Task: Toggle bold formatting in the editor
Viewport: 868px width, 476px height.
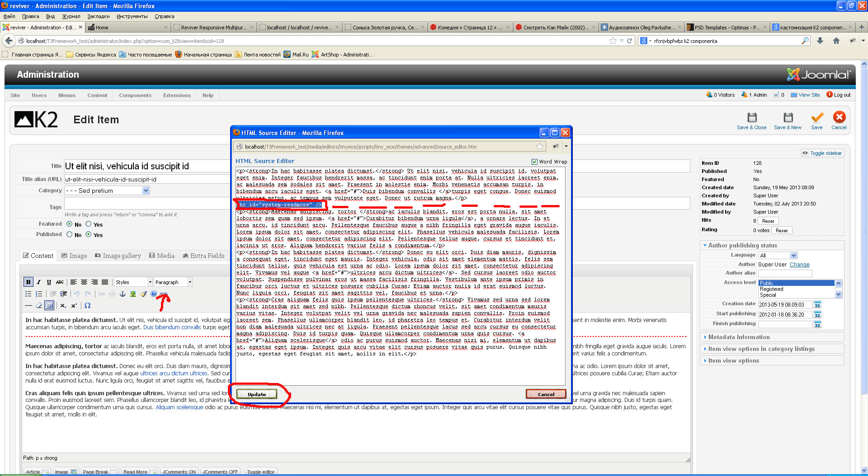Action: tap(28, 282)
